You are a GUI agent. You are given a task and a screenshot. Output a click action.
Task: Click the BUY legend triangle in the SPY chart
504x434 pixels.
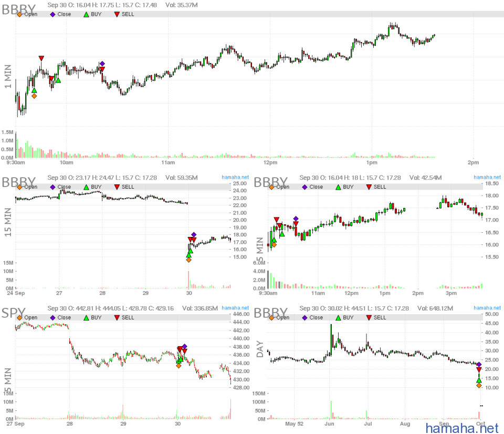[x=86, y=318]
